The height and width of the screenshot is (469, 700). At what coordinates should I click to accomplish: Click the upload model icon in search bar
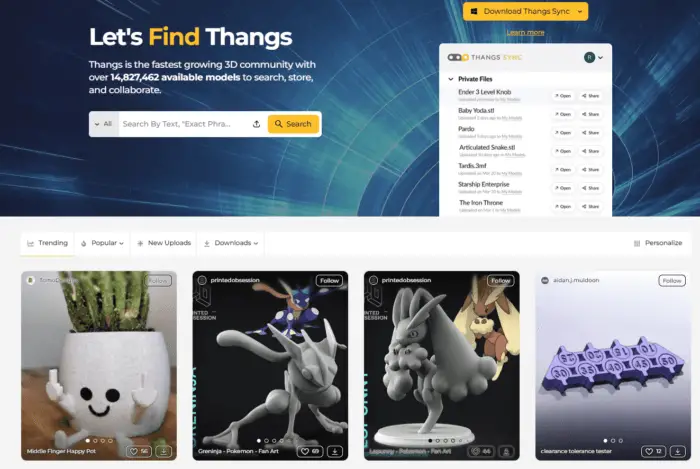[x=256, y=124]
